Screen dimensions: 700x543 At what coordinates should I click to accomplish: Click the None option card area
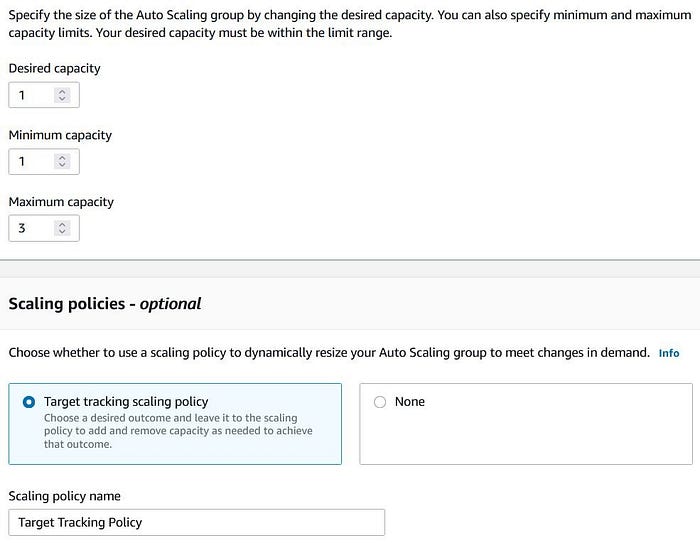(526, 424)
